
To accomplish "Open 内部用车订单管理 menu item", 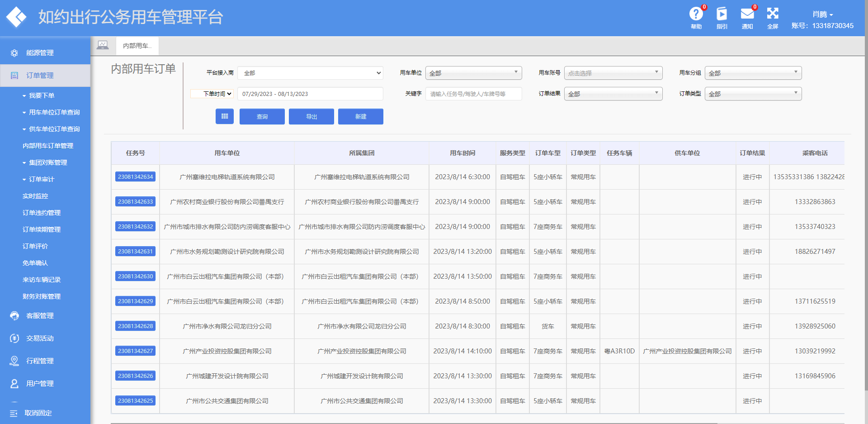I will [48, 146].
